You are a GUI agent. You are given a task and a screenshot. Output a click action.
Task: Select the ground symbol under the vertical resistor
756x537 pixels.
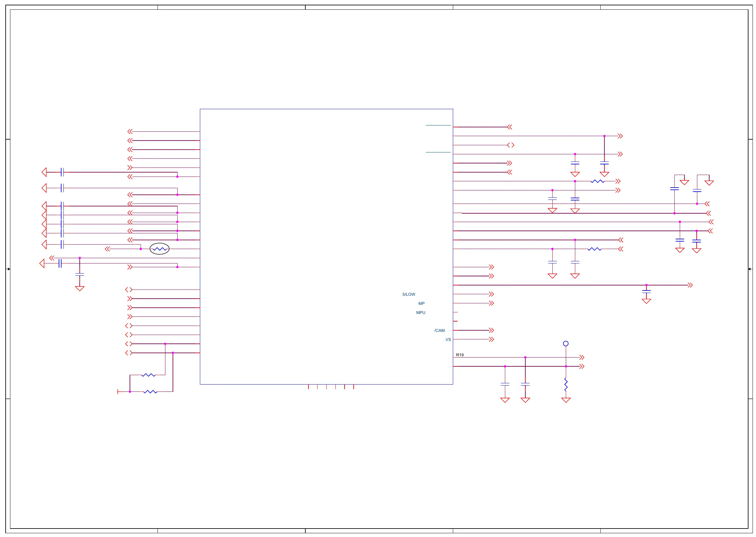tap(566, 400)
